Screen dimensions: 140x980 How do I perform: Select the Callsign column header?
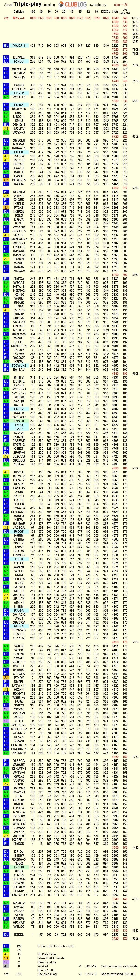click(x=19, y=12)
